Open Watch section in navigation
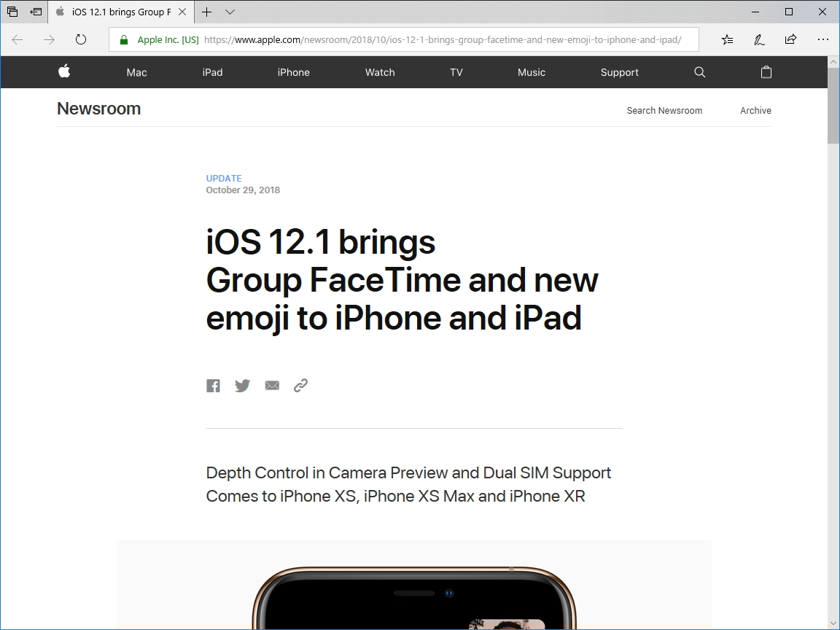The image size is (840, 630). pos(380,72)
